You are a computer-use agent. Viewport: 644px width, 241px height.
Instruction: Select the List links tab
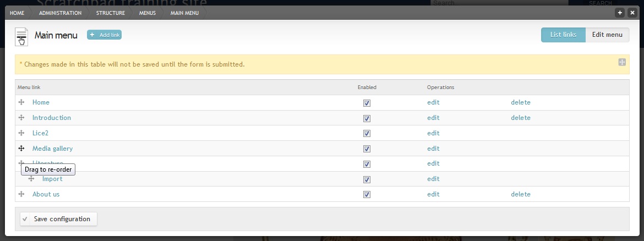[563, 35]
